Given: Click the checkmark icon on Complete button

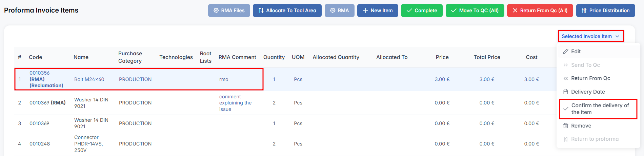Looking at the screenshot, I should [x=409, y=11].
